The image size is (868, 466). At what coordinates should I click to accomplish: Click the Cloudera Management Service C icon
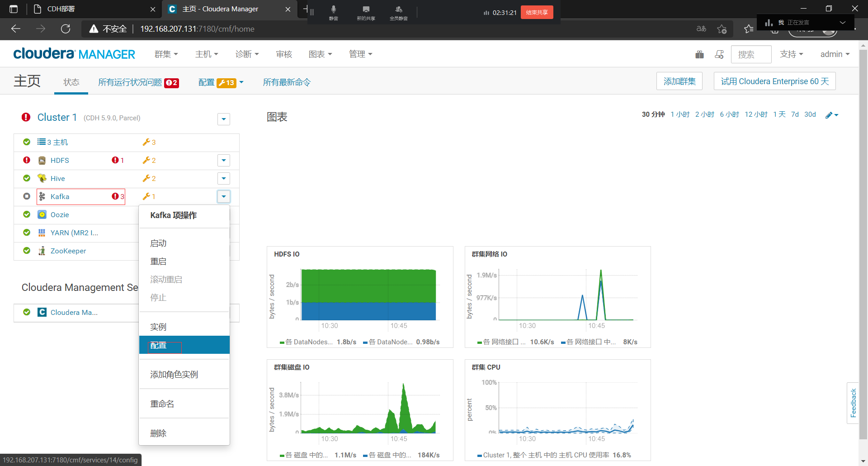coord(42,312)
